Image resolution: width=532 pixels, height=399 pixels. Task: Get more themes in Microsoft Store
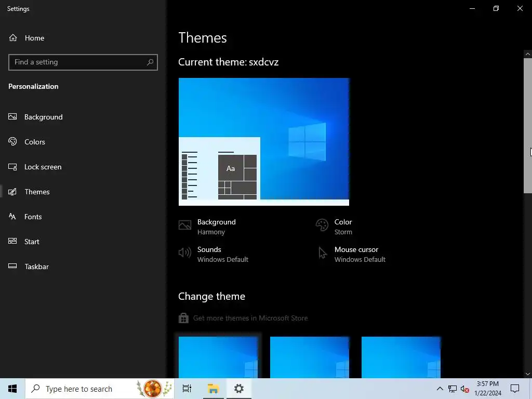click(243, 318)
